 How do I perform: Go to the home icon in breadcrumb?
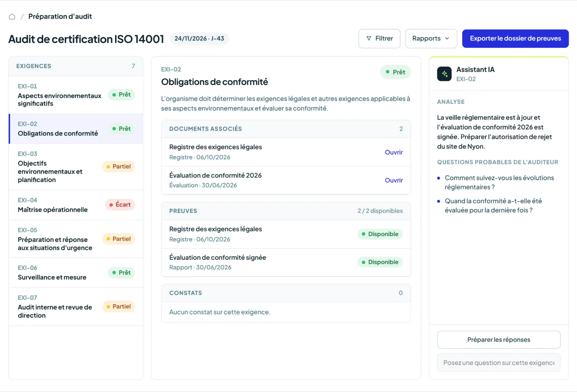pos(12,17)
